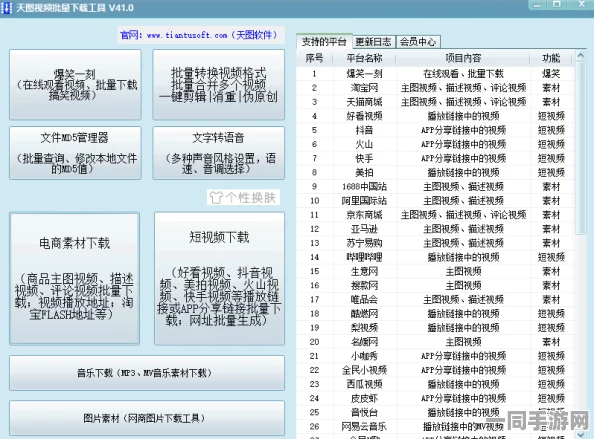Select the 亚马逊 platform row
Viewport: 594px width, 439px height.
tap(435, 229)
